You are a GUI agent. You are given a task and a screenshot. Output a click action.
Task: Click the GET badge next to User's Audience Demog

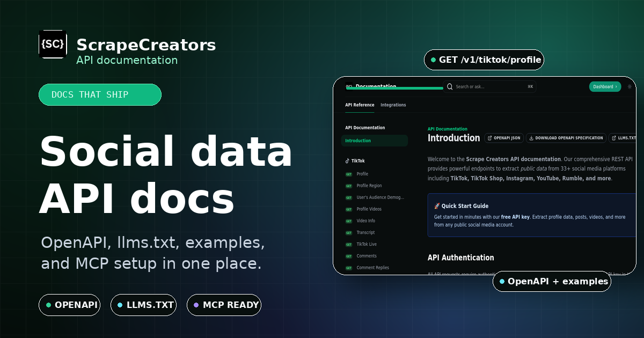tap(349, 198)
